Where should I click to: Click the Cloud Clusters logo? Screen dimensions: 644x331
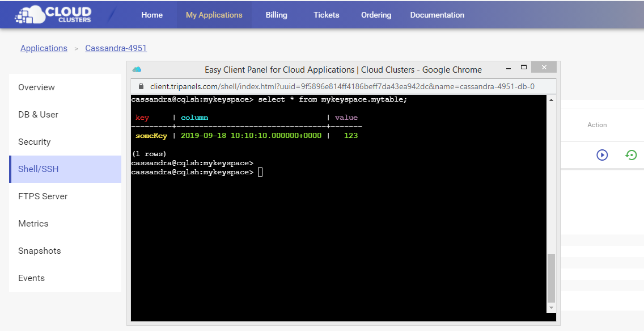[x=53, y=14]
